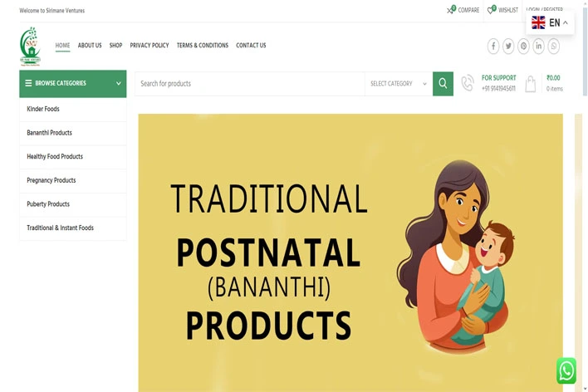Open the Compare icon in the top bar

(x=450, y=10)
